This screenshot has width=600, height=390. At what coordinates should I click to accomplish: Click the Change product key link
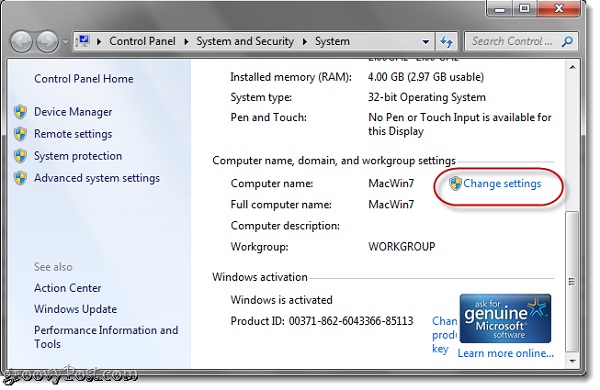point(444,335)
